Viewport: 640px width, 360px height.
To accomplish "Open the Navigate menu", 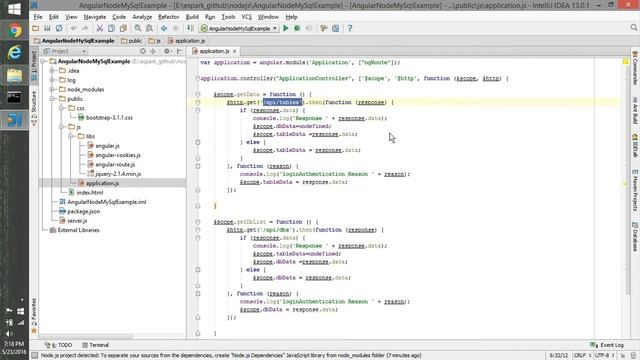I will coord(95,17).
